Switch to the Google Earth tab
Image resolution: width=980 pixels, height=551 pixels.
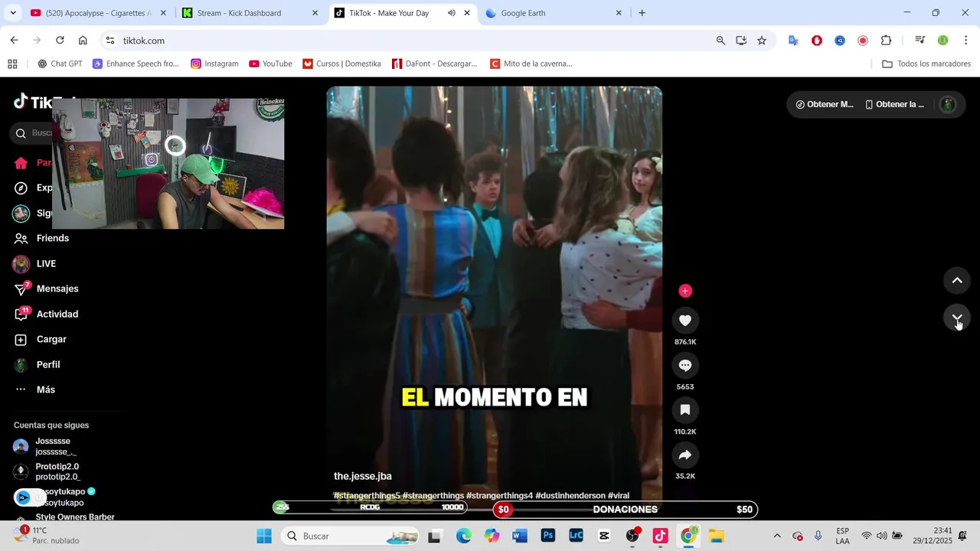[554, 13]
